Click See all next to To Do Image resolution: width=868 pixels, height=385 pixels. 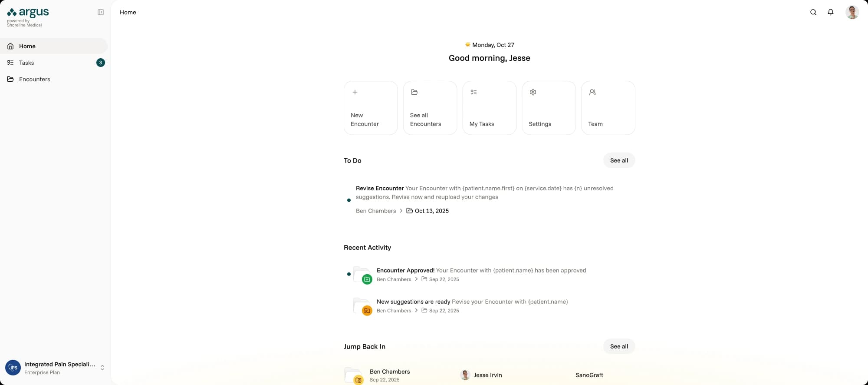point(619,160)
